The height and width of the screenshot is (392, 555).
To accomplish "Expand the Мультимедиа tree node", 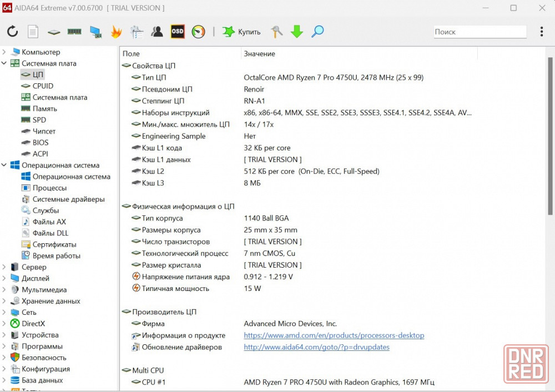I will [4, 290].
